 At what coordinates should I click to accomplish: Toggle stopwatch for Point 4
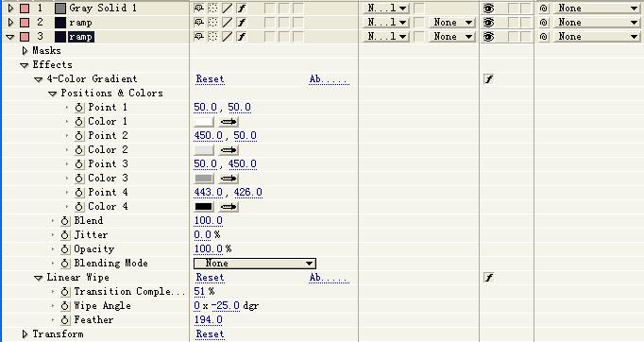tap(79, 193)
